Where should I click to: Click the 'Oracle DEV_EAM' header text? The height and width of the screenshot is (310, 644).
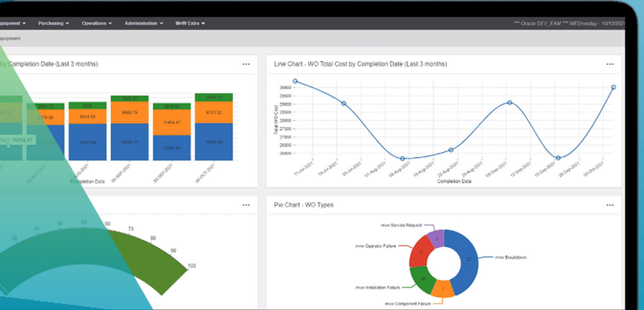pyautogui.click(x=541, y=24)
